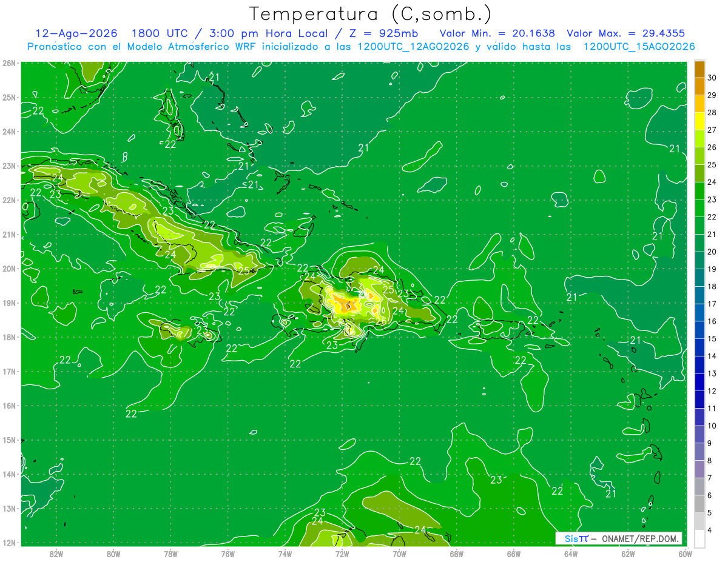728x562 pixels.
Task: Click the white legend swatch below 4
Action: coord(699,539)
